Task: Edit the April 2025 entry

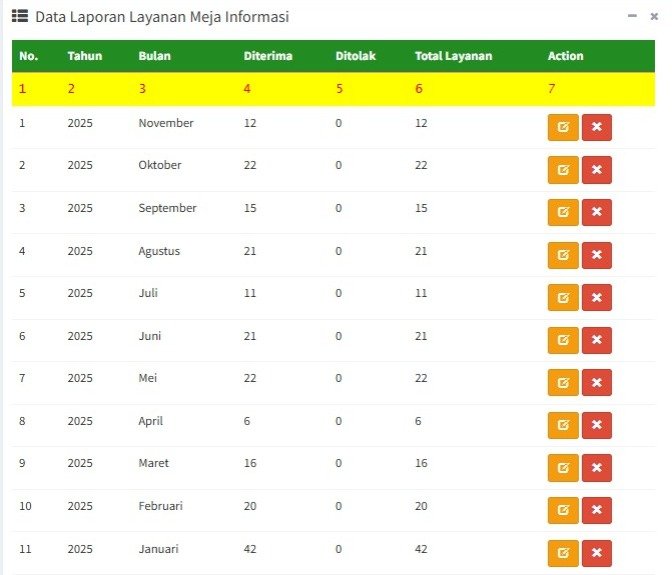Action: click(563, 426)
